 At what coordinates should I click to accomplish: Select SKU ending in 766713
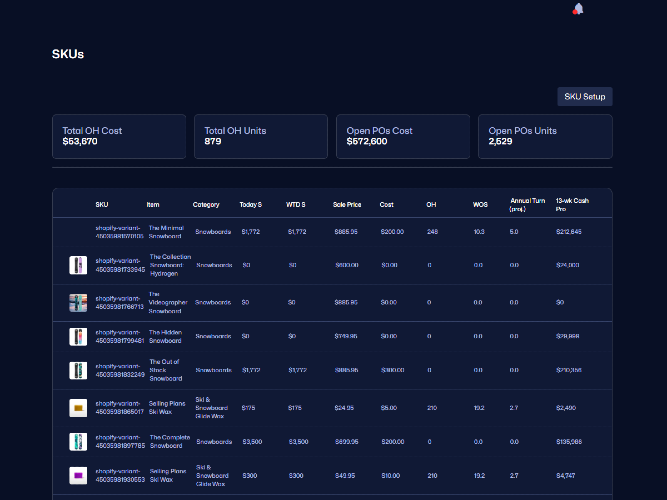pyautogui.click(x=120, y=303)
